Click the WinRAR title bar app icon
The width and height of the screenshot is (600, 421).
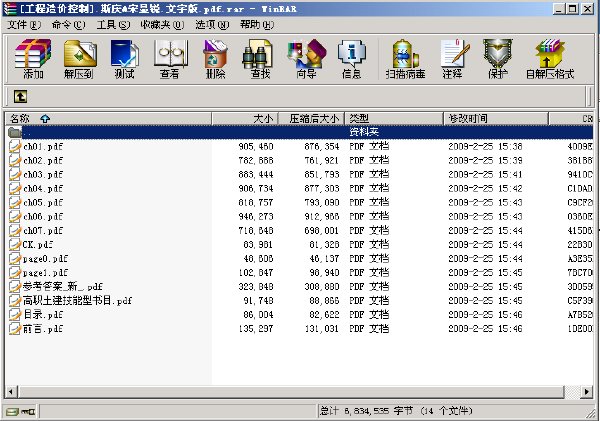(9, 8)
